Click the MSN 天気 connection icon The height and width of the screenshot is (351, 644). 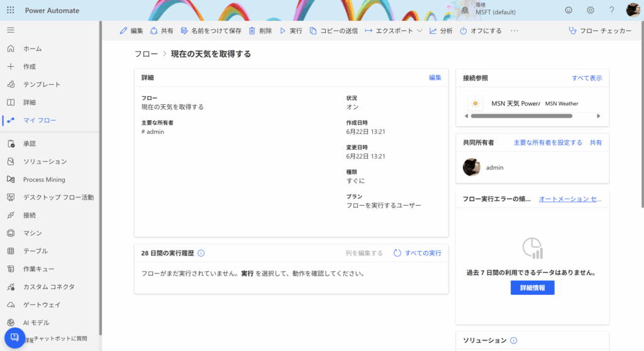(475, 103)
